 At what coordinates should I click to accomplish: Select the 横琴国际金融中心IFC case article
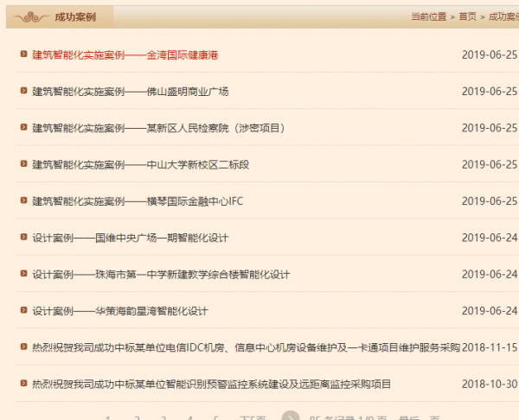[x=138, y=201]
